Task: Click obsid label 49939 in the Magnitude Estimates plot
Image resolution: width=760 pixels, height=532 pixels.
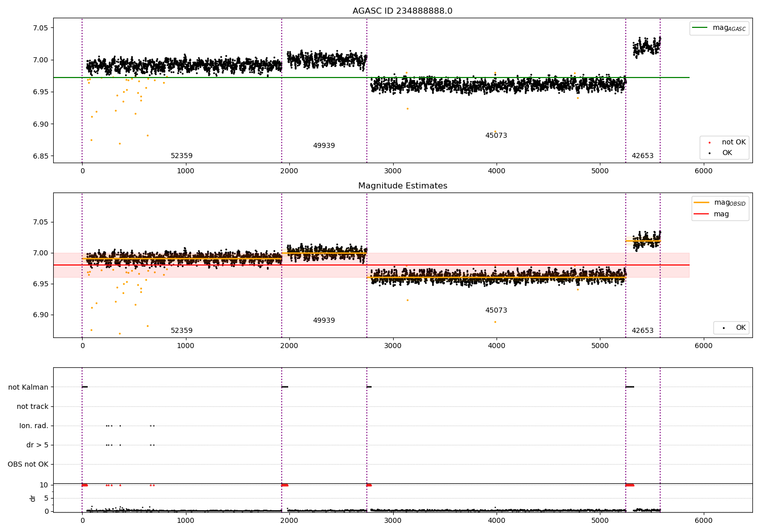Action: pos(324,321)
